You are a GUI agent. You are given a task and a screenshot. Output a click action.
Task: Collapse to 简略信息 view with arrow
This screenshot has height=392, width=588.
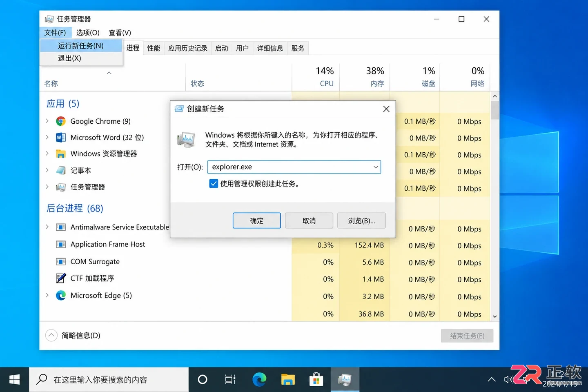(51, 335)
